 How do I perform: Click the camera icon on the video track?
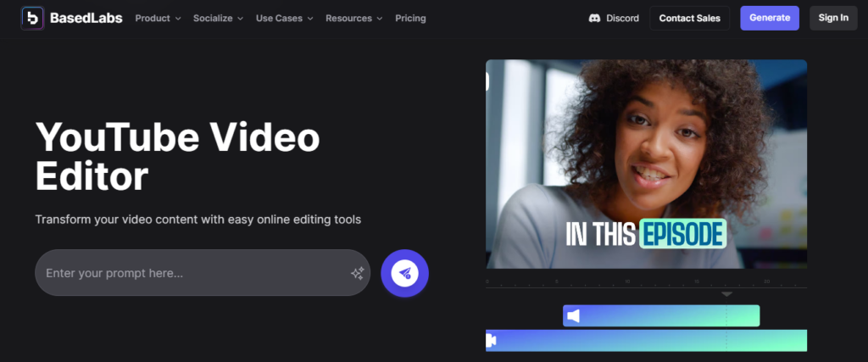coord(491,341)
